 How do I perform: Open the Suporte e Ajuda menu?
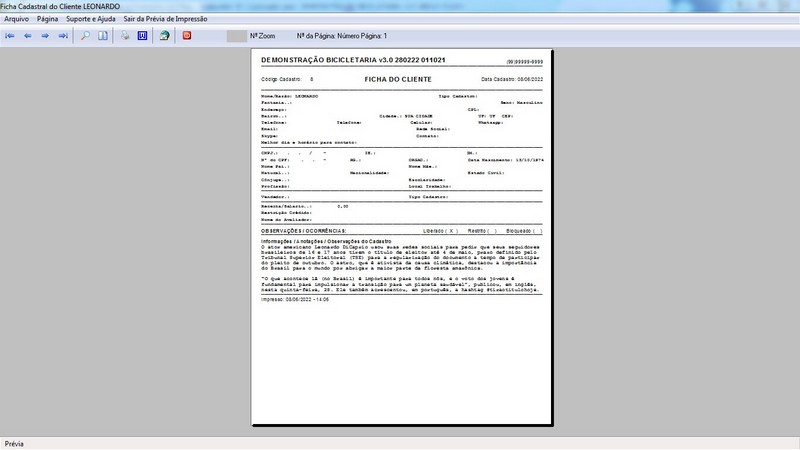coord(91,19)
